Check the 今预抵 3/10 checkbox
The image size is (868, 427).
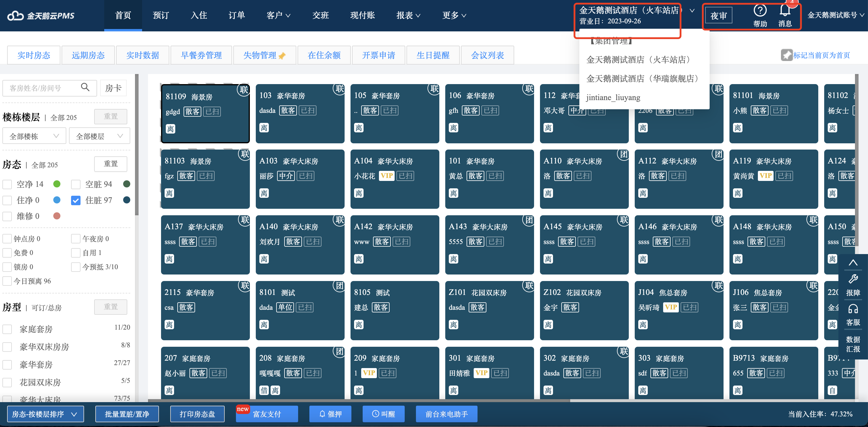click(x=76, y=267)
